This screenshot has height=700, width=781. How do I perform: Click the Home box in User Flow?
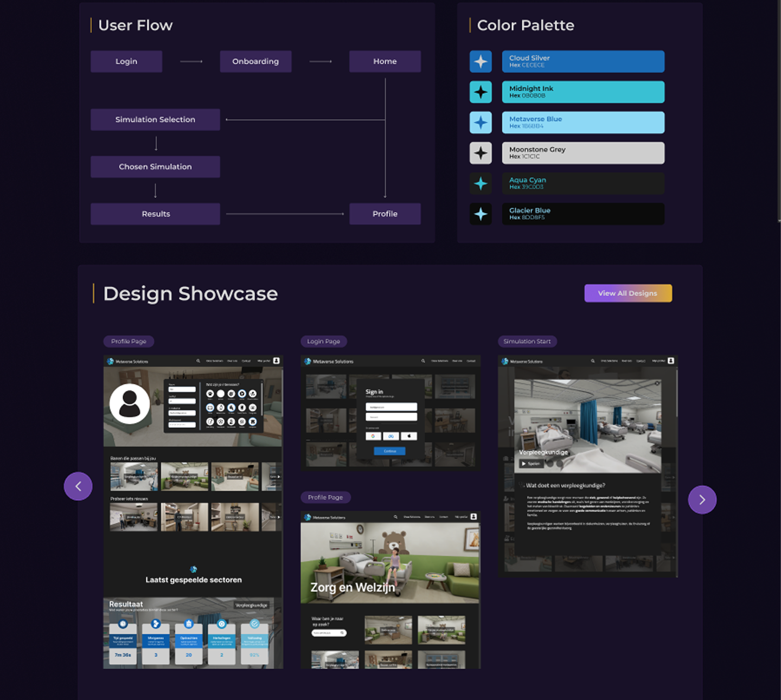[x=385, y=62]
